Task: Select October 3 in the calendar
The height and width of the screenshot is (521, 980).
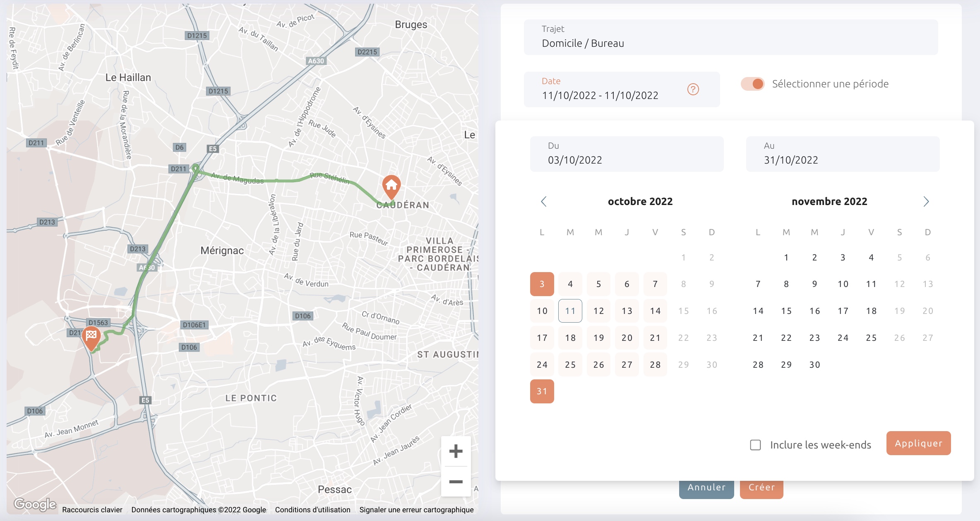Action: pos(542,284)
